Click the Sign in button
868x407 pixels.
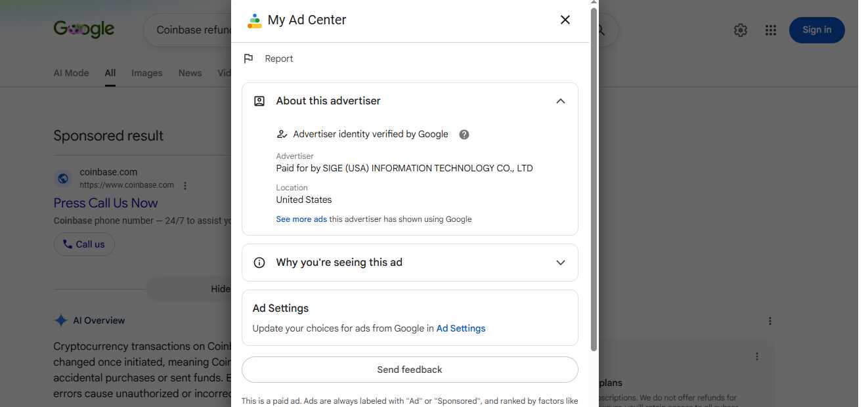pyautogui.click(x=817, y=30)
